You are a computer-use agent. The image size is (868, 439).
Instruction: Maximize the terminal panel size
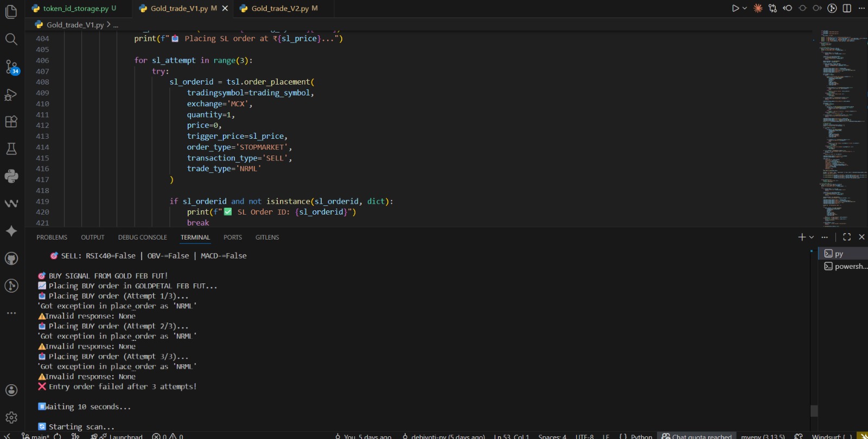(x=847, y=237)
